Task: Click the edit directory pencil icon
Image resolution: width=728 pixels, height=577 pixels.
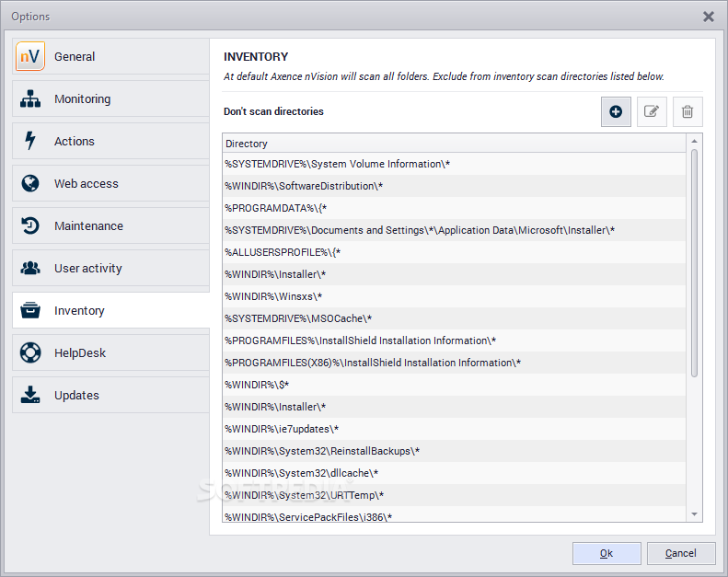Action: pyautogui.click(x=652, y=111)
